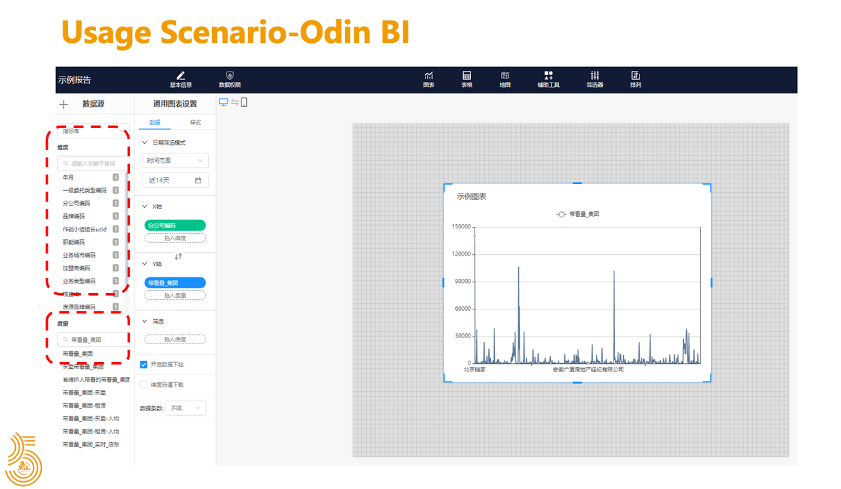841x489 pixels.
Task: Select 带看量_集团-租赁-人均 measure row
Action: pos(91,431)
